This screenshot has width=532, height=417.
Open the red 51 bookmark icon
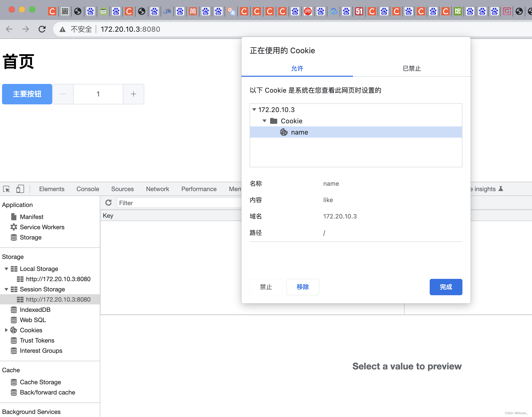pos(359,11)
